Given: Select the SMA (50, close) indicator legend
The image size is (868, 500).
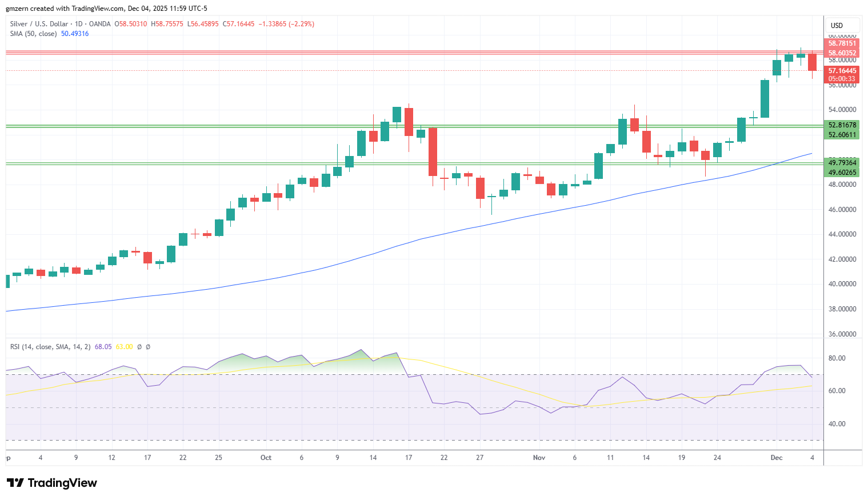Looking at the screenshot, I should coord(33,34).
